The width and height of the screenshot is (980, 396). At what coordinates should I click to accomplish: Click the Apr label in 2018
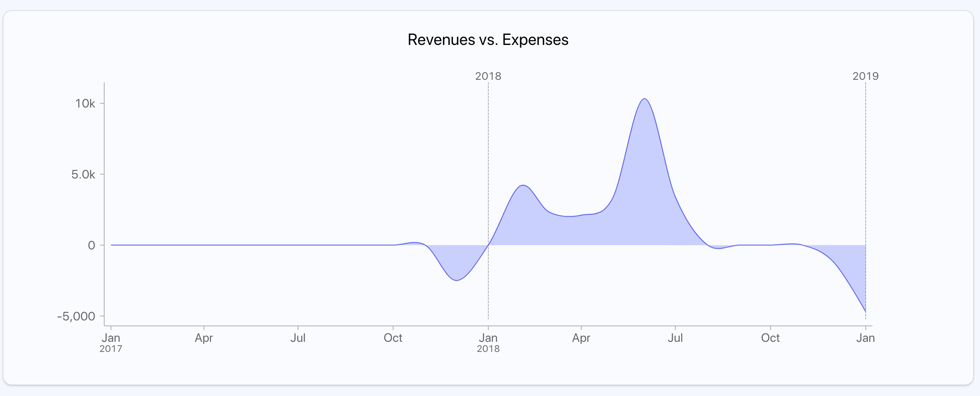[x=582, y=337]
